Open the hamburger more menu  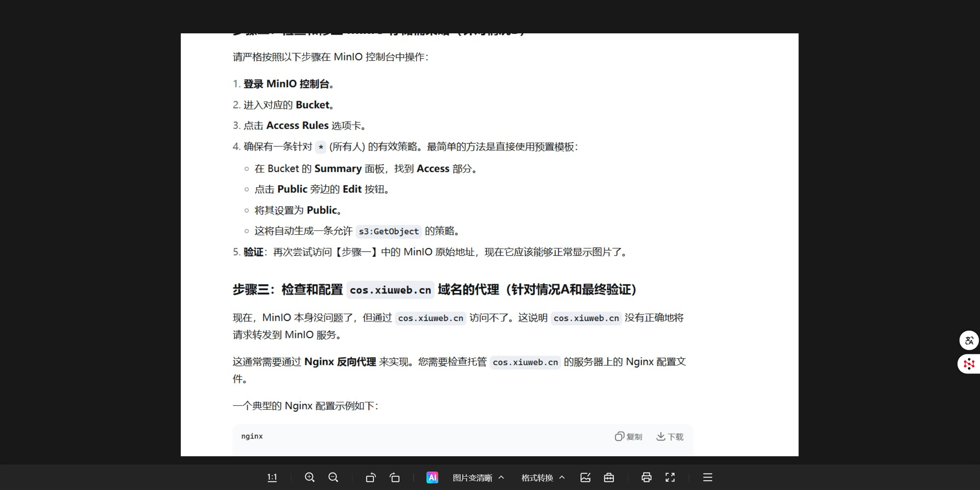(708, 477)
